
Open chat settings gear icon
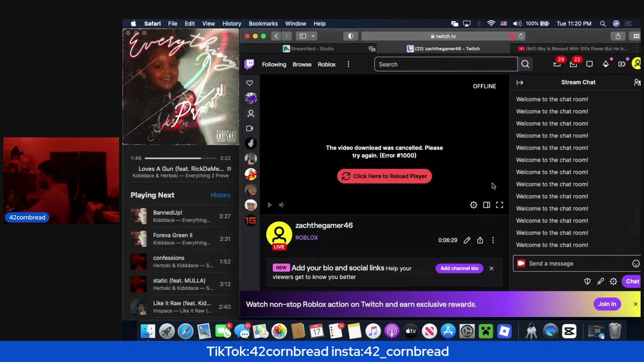click(x=613, y=282)
